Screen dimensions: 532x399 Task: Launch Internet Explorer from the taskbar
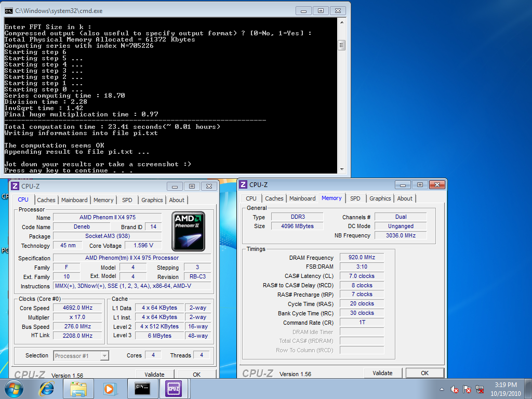tap(47, 389)
